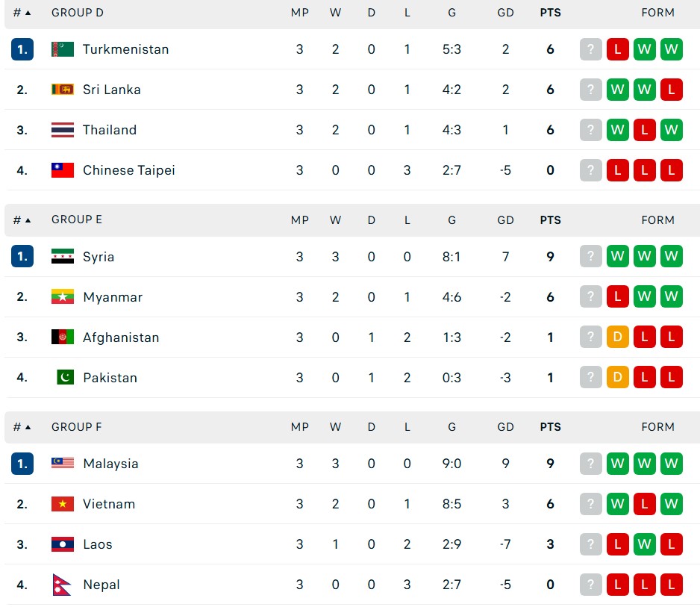Click the Malaysia flag icon
700x607 pixels.
pos(63,464)
